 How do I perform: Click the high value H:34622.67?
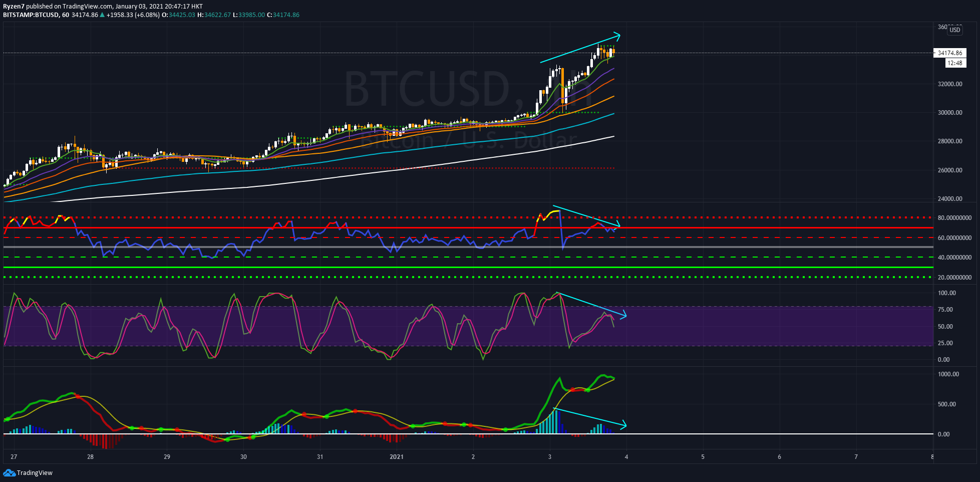pos(214,15)
